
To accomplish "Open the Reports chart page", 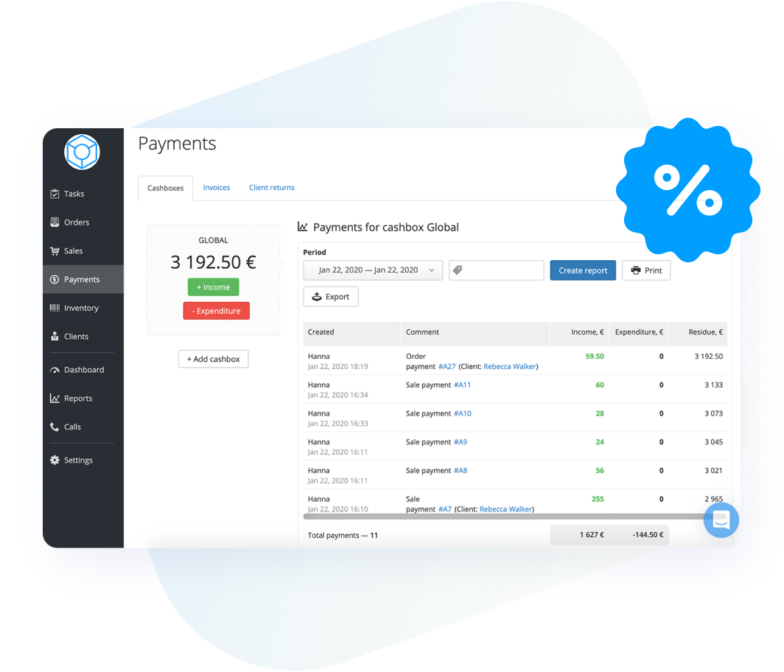I will [77, 399].
